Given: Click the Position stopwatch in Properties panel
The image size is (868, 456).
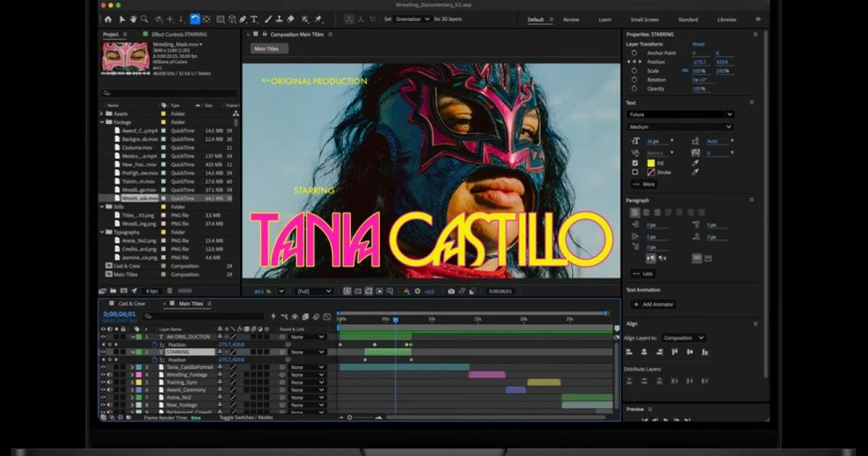Looking at the screenshot, I should pos(634,62).
